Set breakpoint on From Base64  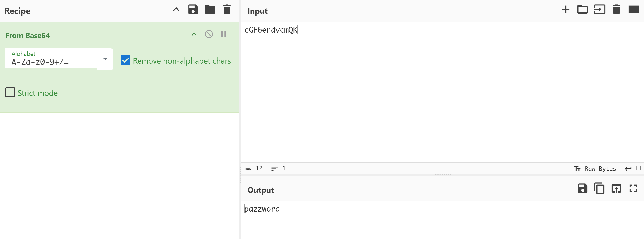[224, 34]
